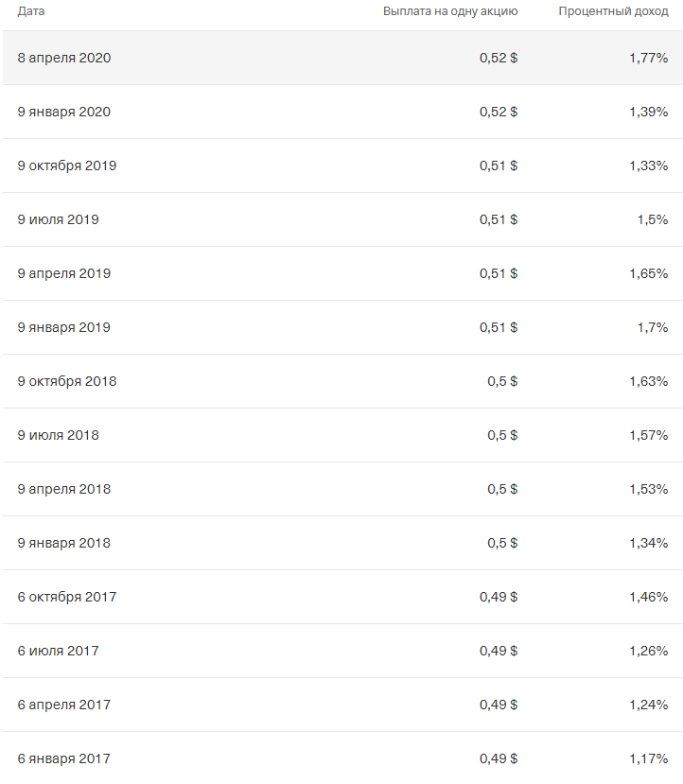Image resolution: width=683 pixels, height=784 pixels.
Task: Click the Дата column header
Action: coord(31,11)
